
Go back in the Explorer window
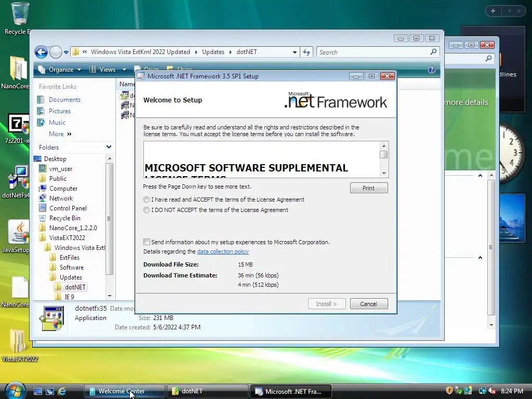point(41,52)
